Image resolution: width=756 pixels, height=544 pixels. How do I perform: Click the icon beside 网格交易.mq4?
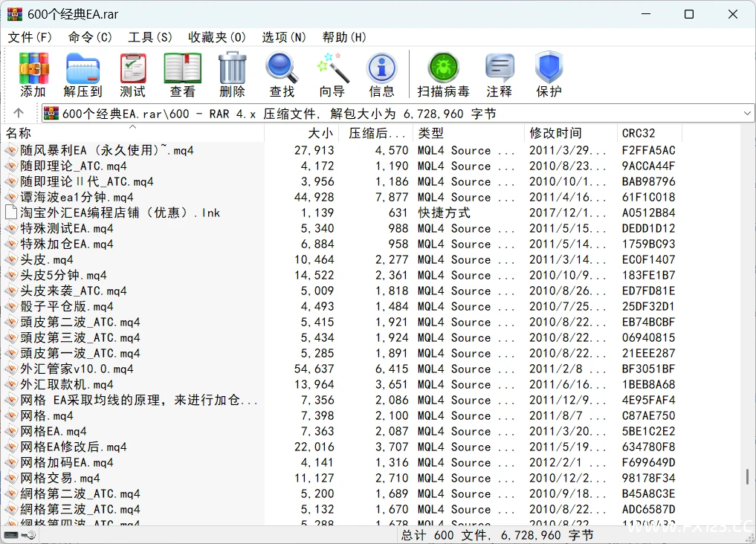point(11,478)
